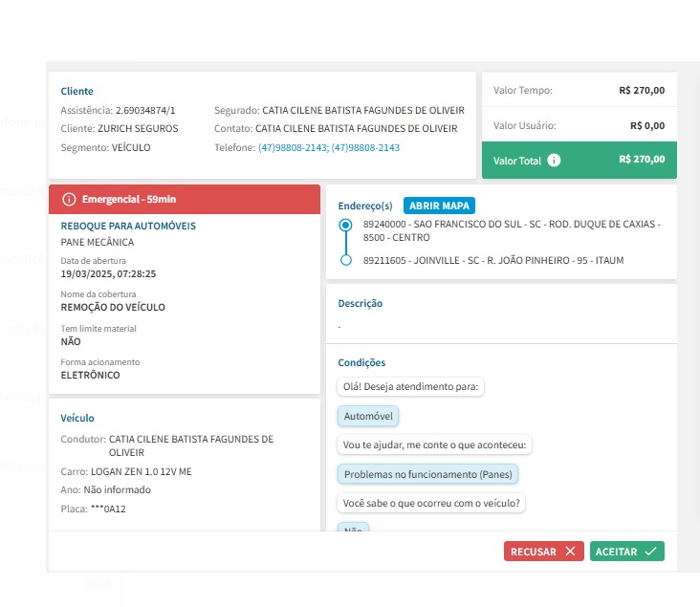This screenshot has width=700, height=607.
Task: Click the second phone number after the semicolon
Action: pos(365,148)
